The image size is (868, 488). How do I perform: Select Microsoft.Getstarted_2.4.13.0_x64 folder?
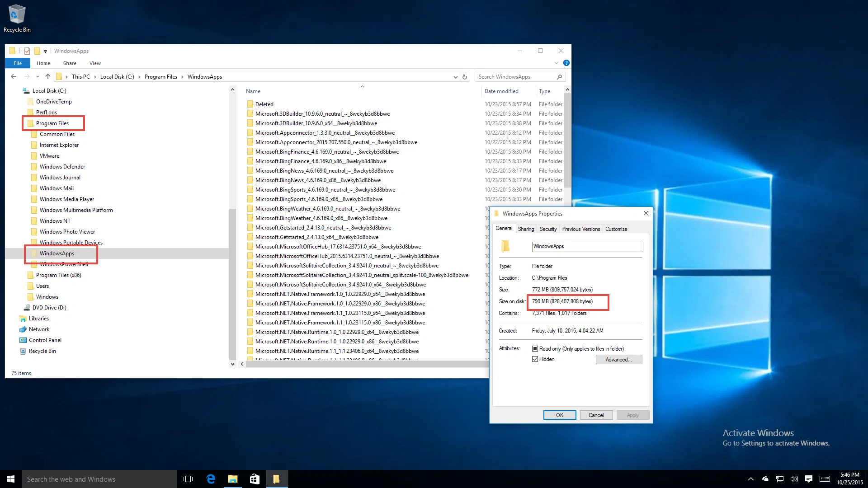pyautogui.click(x=317, y=237)
